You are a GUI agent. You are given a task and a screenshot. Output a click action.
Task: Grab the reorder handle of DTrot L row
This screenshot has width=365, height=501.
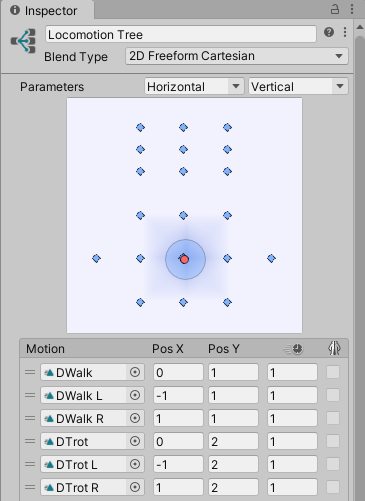pos(30,464)
